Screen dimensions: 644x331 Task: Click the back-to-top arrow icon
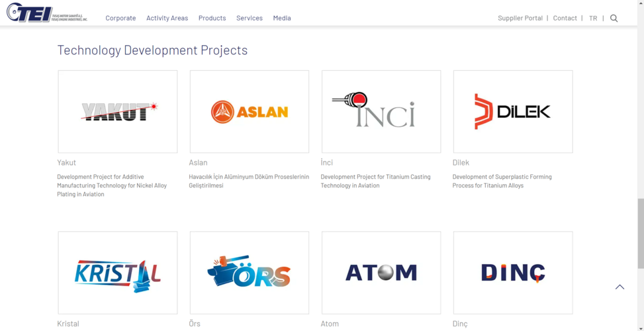coord(620,287)
